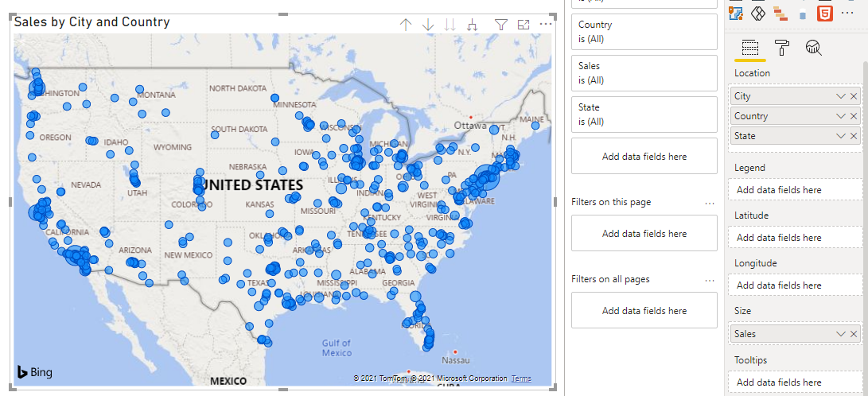This screenshot has width=868, height=396.
Task: Select City field pill in Location
Action: point(796,96)
